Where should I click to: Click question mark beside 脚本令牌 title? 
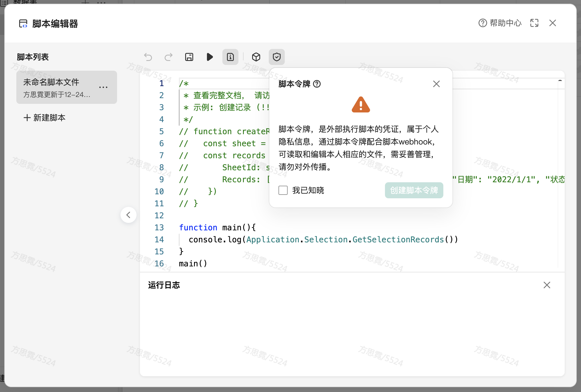point(317,84)
